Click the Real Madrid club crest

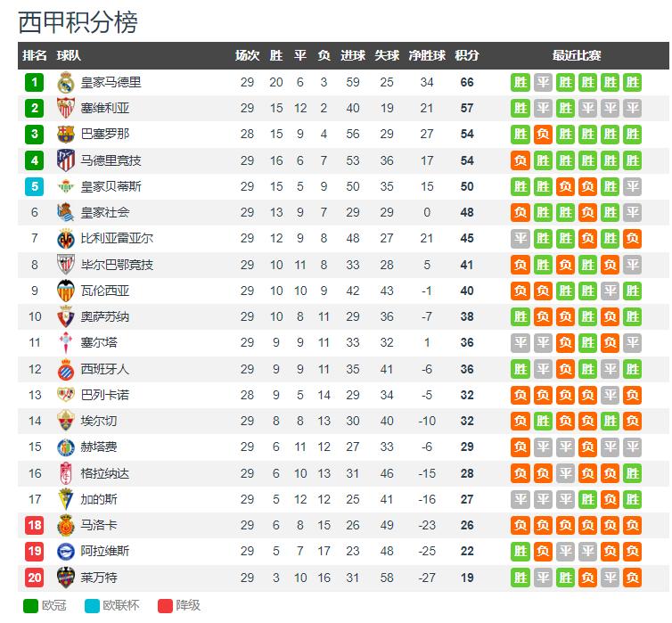64,83
